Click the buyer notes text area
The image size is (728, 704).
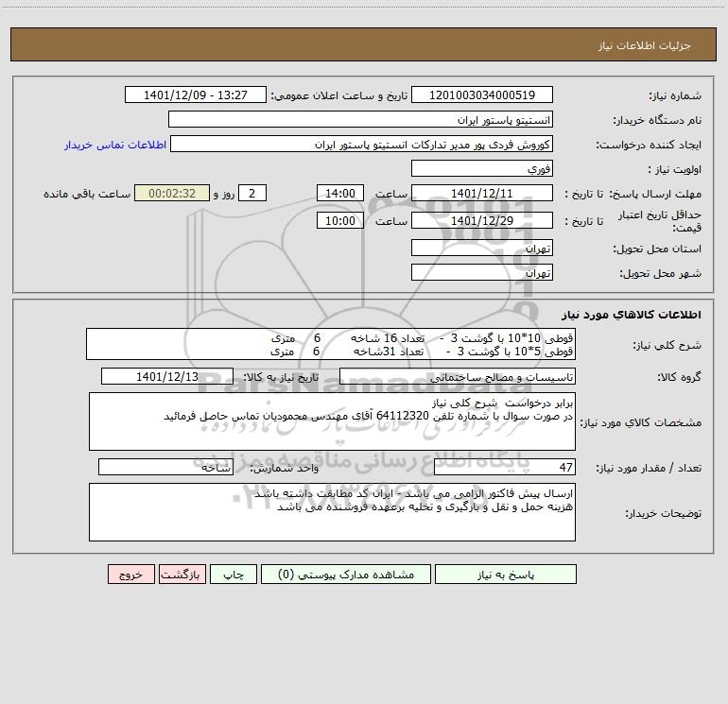click(x=332, y=512)
